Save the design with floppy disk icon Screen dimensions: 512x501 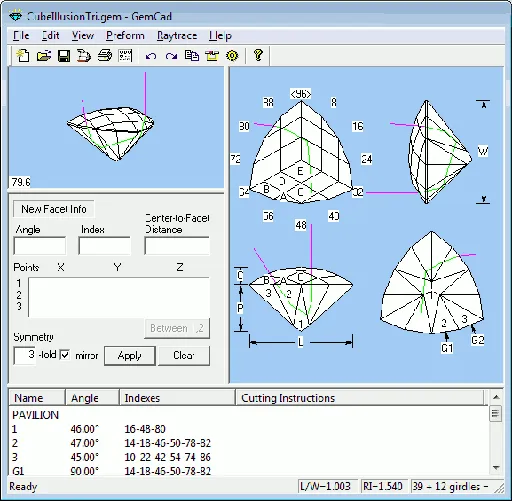point(64,55)
